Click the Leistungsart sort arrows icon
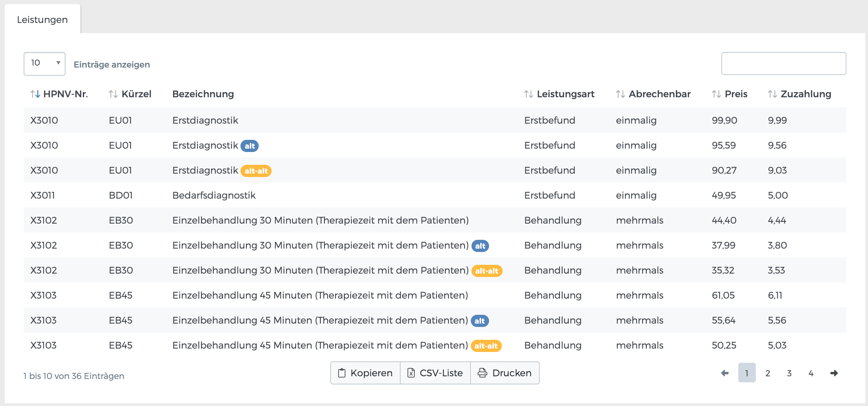Viewport: 868px width, 406px height. 529,94
